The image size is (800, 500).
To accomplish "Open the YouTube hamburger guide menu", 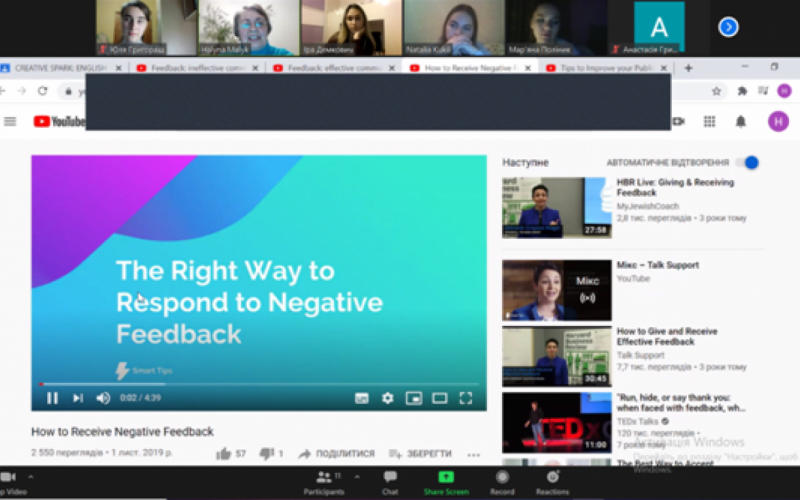I will (x=10, y=121).
